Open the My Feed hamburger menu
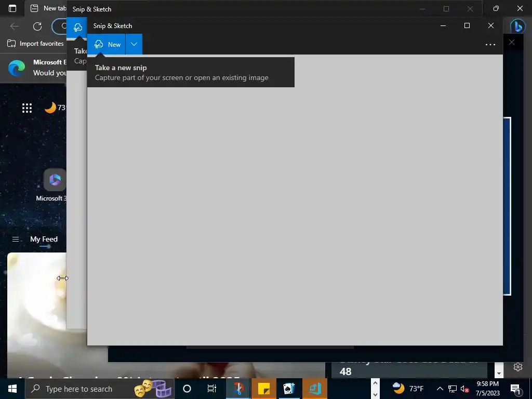This screenshot has height=399, width=532. (15, 239)
